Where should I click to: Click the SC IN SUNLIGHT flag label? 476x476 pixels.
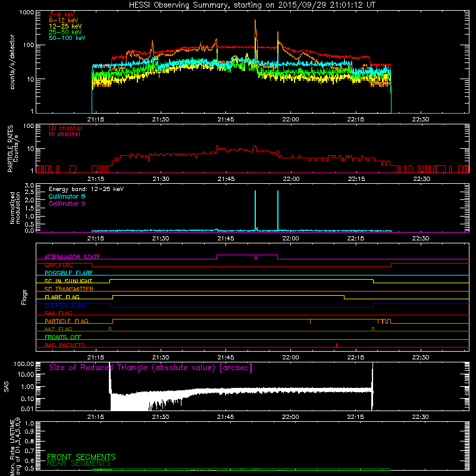(68, 281)
